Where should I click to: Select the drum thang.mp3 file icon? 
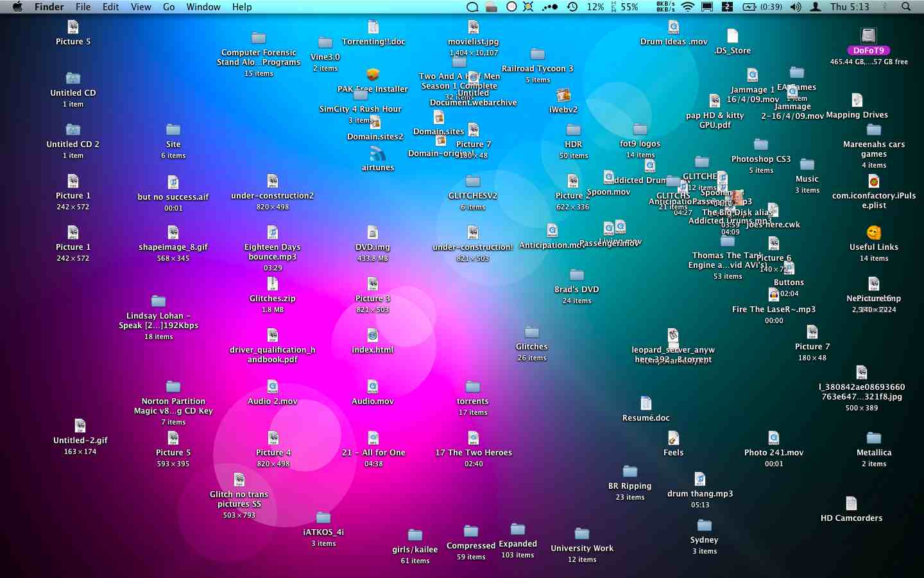[700, 479]
